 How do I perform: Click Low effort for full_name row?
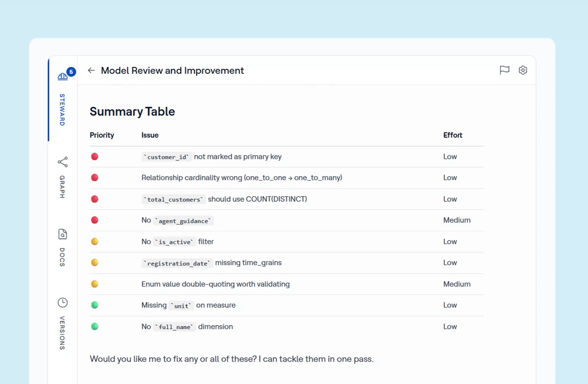coord(450,326)
